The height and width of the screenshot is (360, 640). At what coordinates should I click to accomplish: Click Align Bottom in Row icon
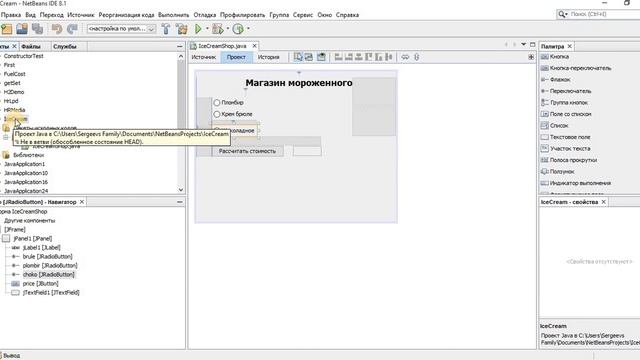pos(379,57)
